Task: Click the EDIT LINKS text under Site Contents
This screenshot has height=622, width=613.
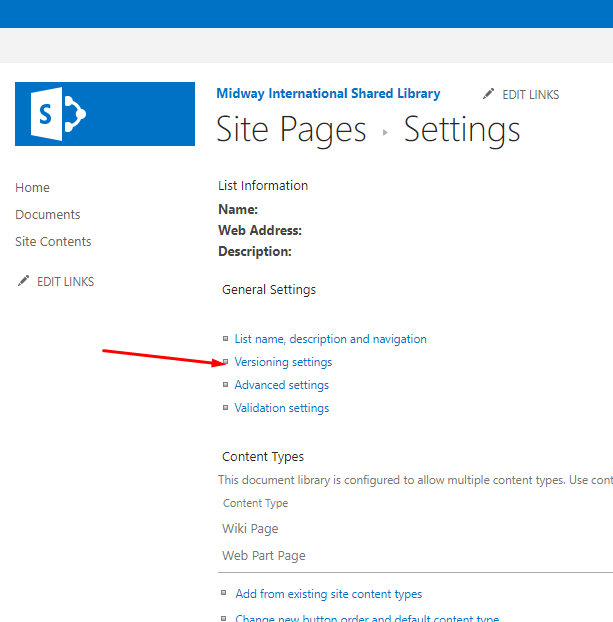Action: [65, 282]
